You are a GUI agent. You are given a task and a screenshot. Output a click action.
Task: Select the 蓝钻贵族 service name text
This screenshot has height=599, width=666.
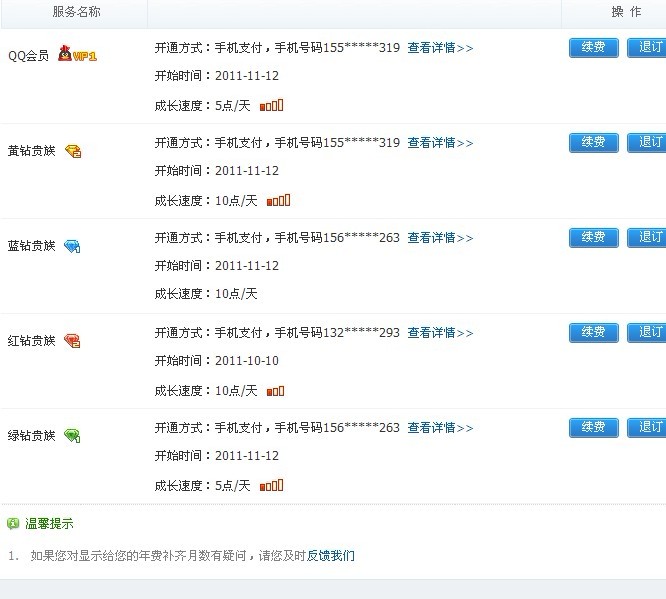click(x=31, y=246)
